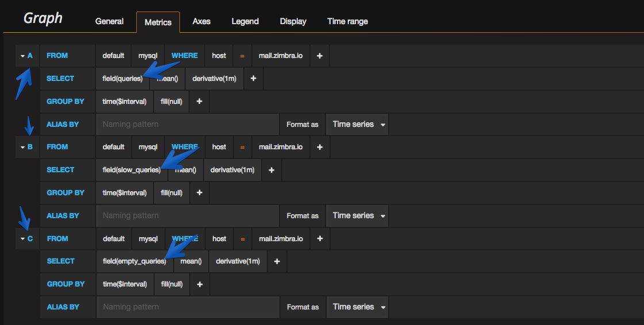Select the mail.zimbra.io host value in query A
The image size is (644, 325).
(281, 56)
